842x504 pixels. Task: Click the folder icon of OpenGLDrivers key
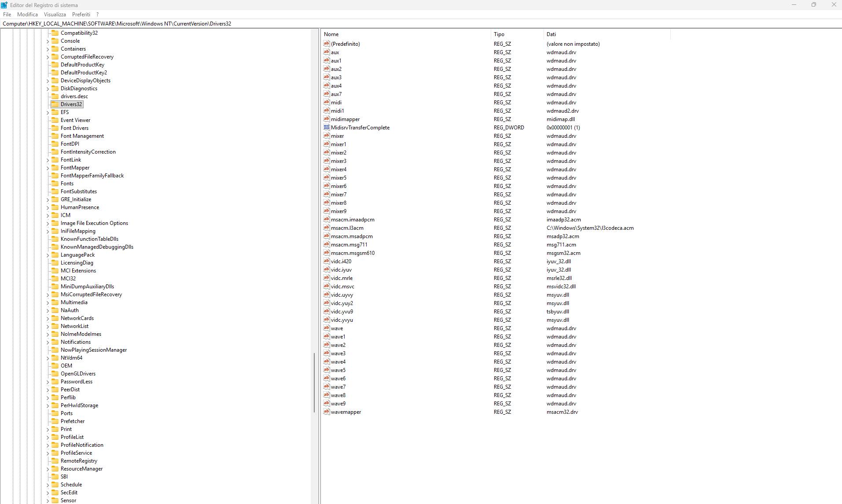coord(55,374)
